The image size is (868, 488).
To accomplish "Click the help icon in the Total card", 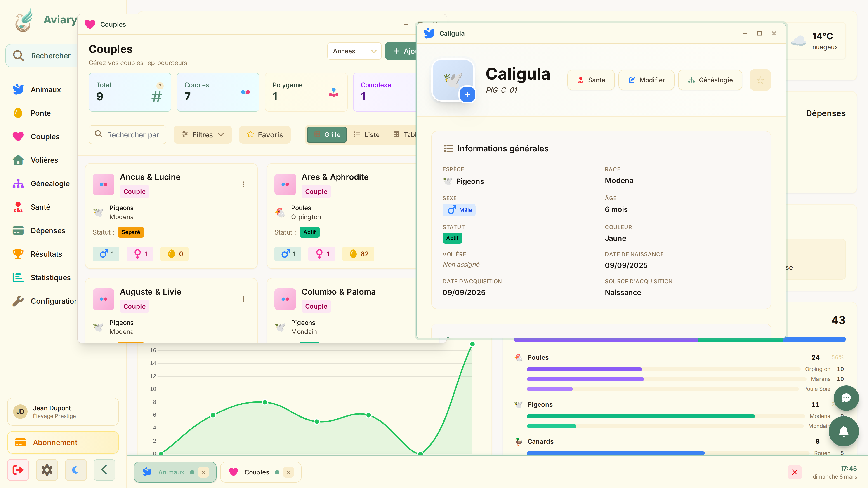I will click(x=160, y=86).
